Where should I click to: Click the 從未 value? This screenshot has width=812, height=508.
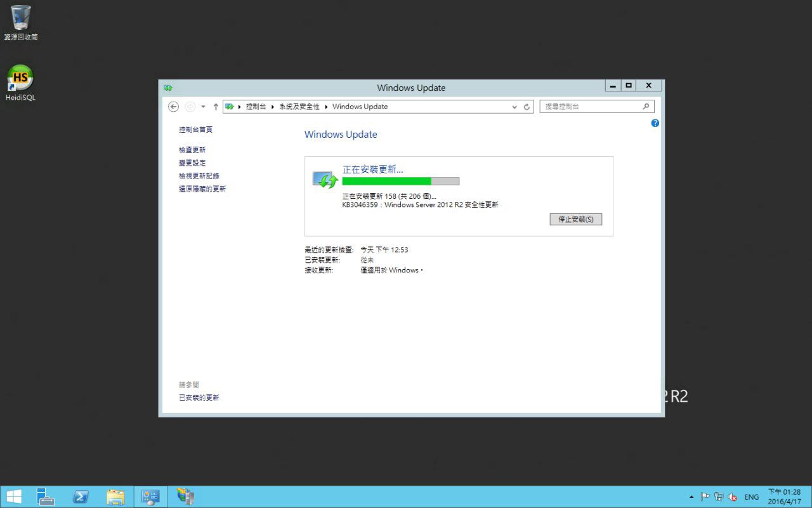pyautogui.click(x=367, y=260)
